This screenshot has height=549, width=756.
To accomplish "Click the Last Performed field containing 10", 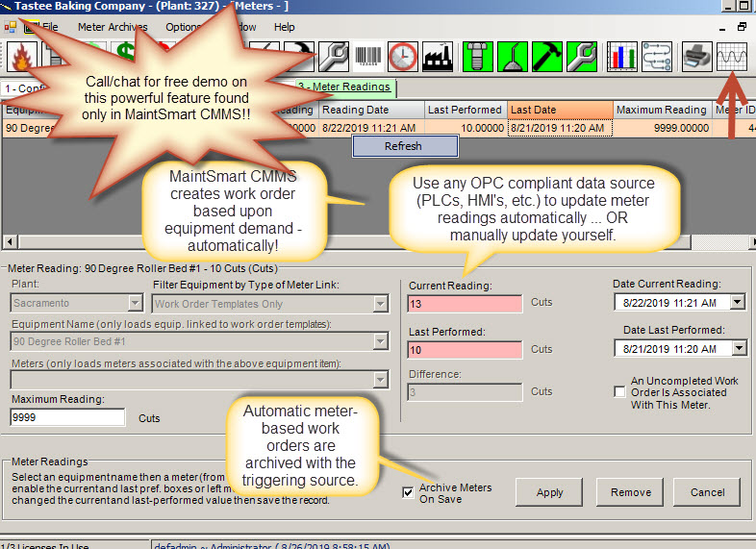I will [465, 350].
